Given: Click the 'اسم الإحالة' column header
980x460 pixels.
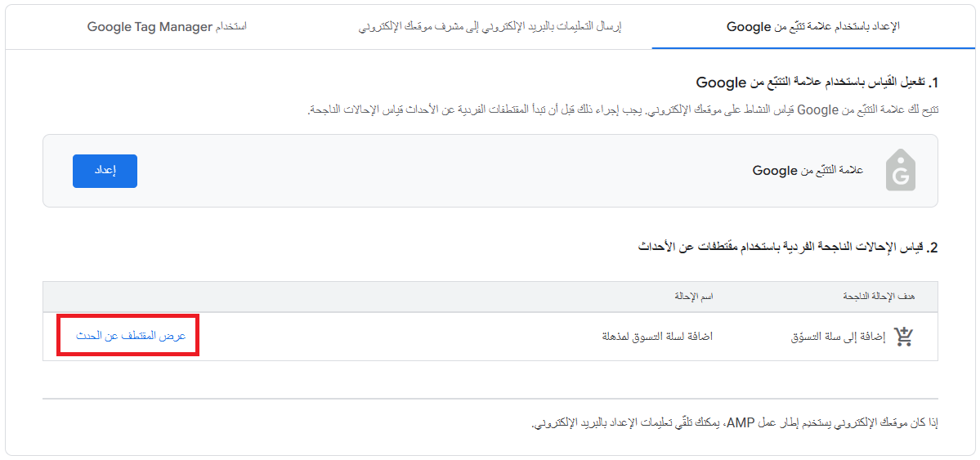Looking at the screenshot, I should (691, 297).
